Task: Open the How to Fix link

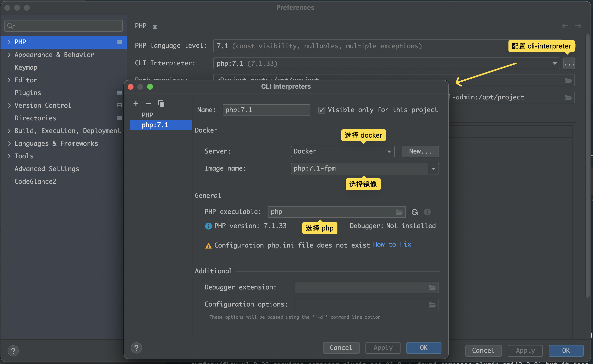Action: [392, 245]
